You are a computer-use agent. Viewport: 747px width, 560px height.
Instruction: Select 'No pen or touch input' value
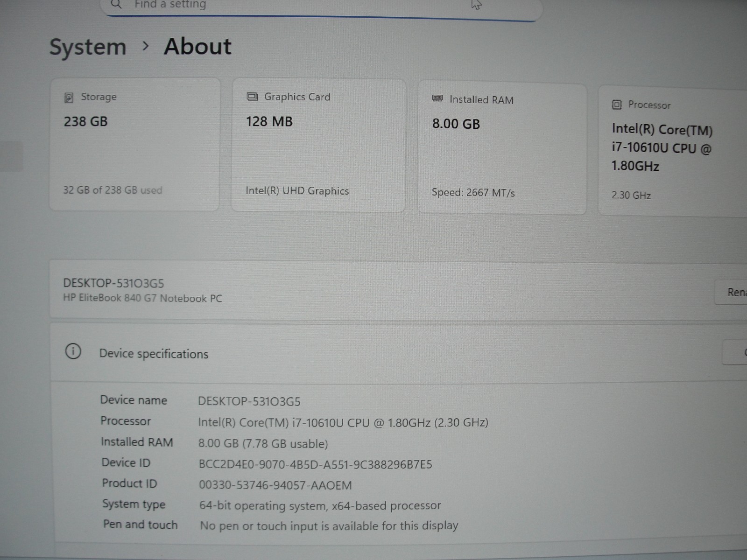(329, 526)
